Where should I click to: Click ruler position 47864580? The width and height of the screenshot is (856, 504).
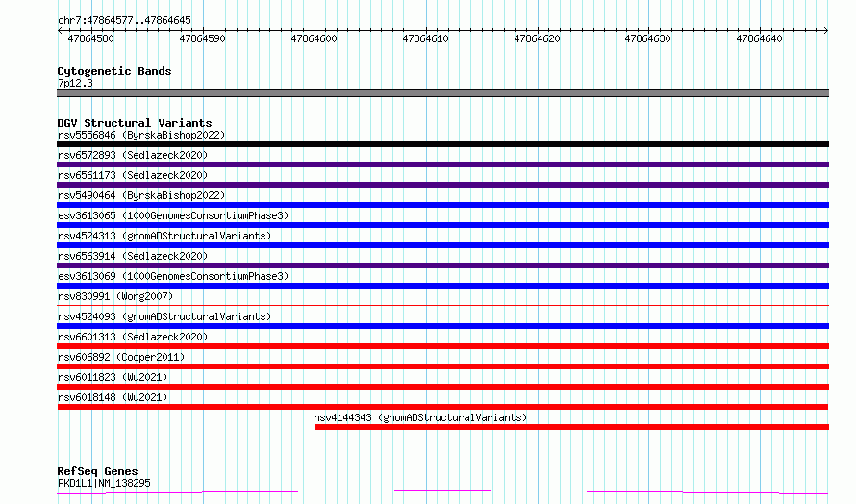(x=90, y=38)
